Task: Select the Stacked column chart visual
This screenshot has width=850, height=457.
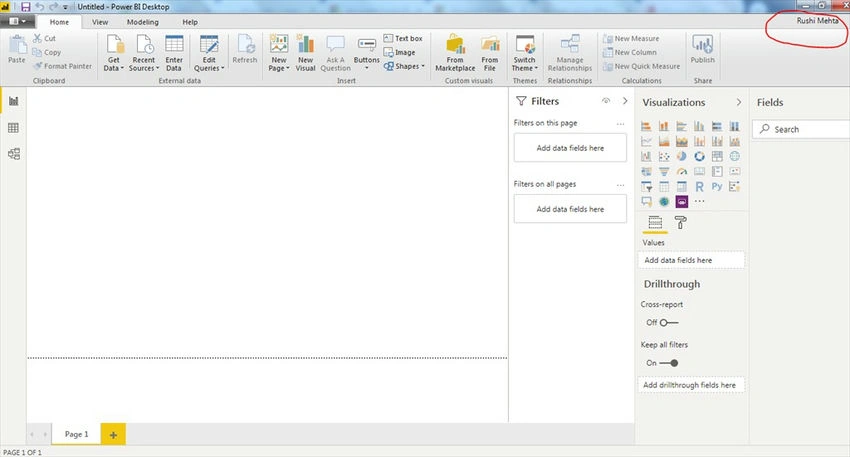Action: coord(664,126)
